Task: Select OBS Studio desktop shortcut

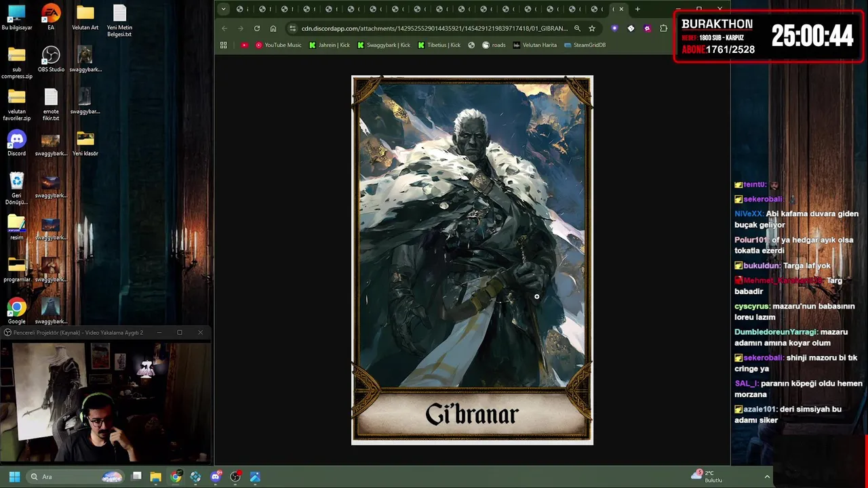Action: tap(51, 60)
